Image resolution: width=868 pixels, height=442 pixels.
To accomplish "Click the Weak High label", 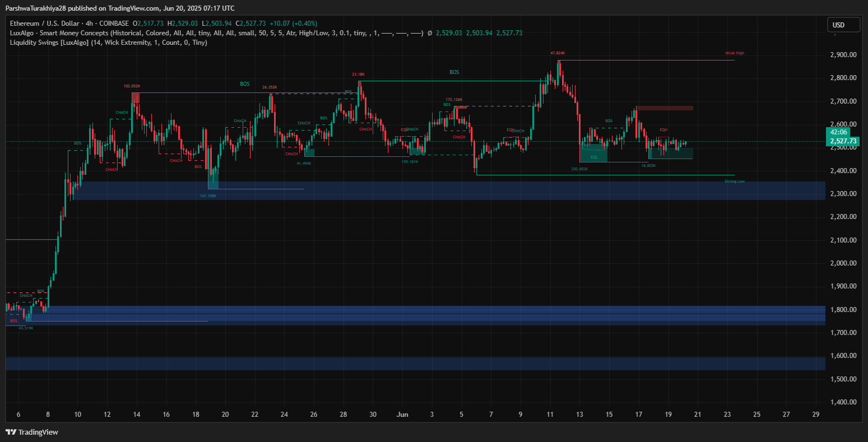I will pos(734,53).
